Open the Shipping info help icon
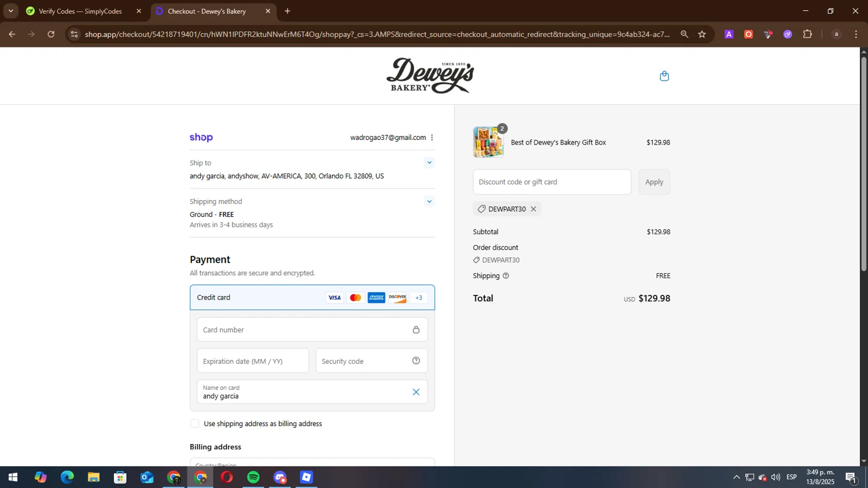The width and height of the screenshot is (868, 488). pyautogui.click(x=506, y=276)
